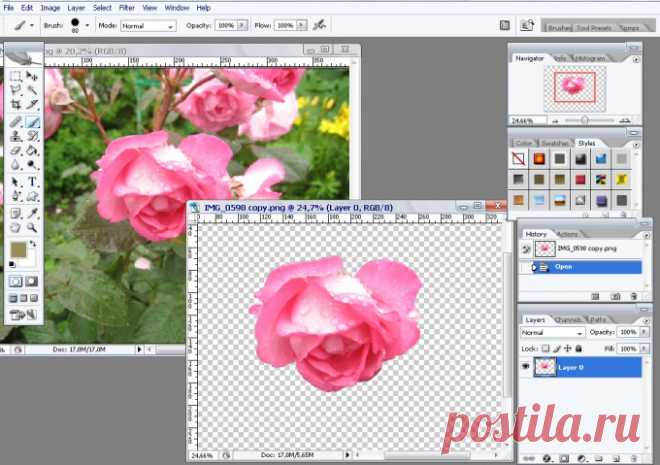Screen dimensions: 660x465
Task: Expand the Brush preset picker arrow
Action: 87,23
